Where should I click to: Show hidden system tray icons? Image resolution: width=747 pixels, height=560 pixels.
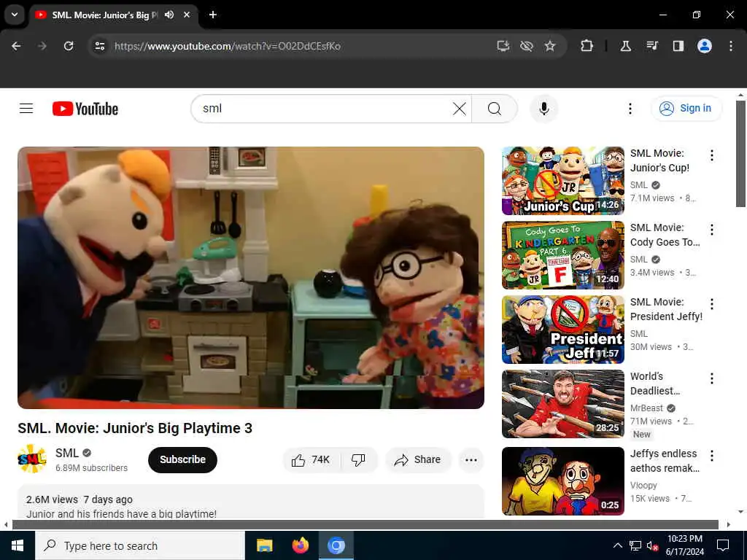[x=617, y=545]
